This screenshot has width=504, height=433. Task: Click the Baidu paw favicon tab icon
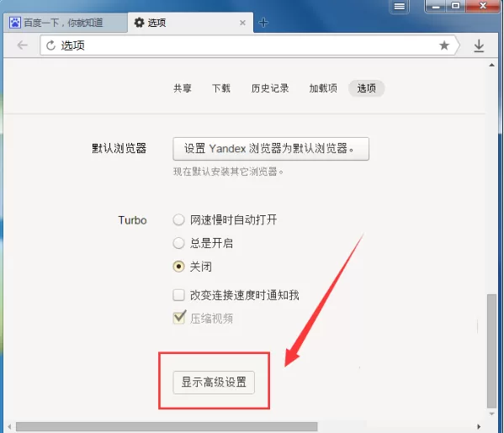[15, 23]
